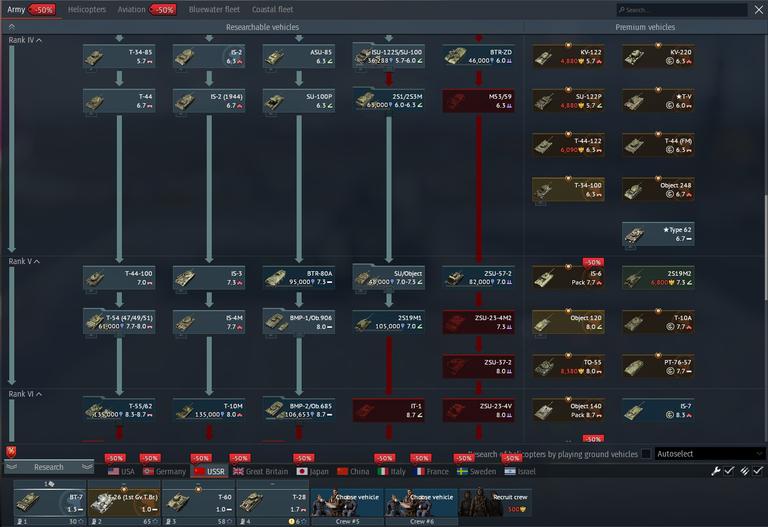The width and height of the screenshot is (768, 527).
Task: Expand the T-54 (47/49/51) vehicle group
Action: coord(119,322)
